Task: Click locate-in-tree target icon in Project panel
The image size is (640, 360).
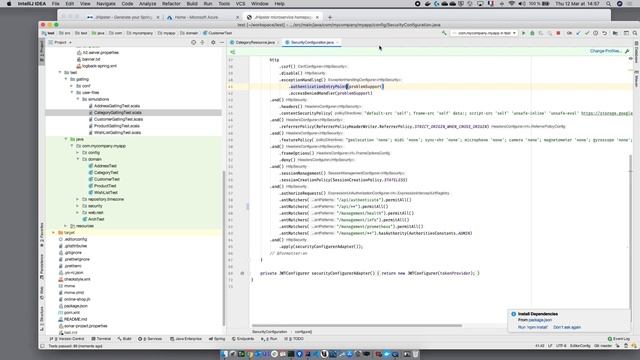Action: coord(193,42)
